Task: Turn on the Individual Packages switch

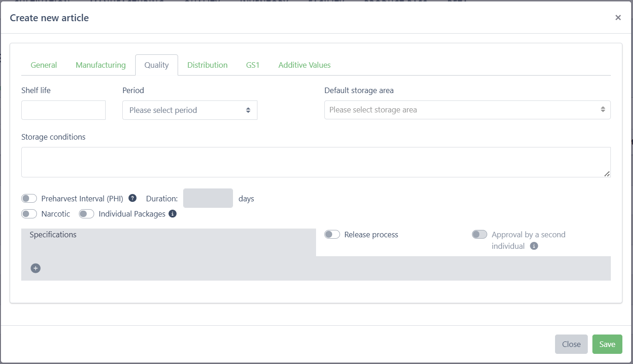Action: pos(86,214)
